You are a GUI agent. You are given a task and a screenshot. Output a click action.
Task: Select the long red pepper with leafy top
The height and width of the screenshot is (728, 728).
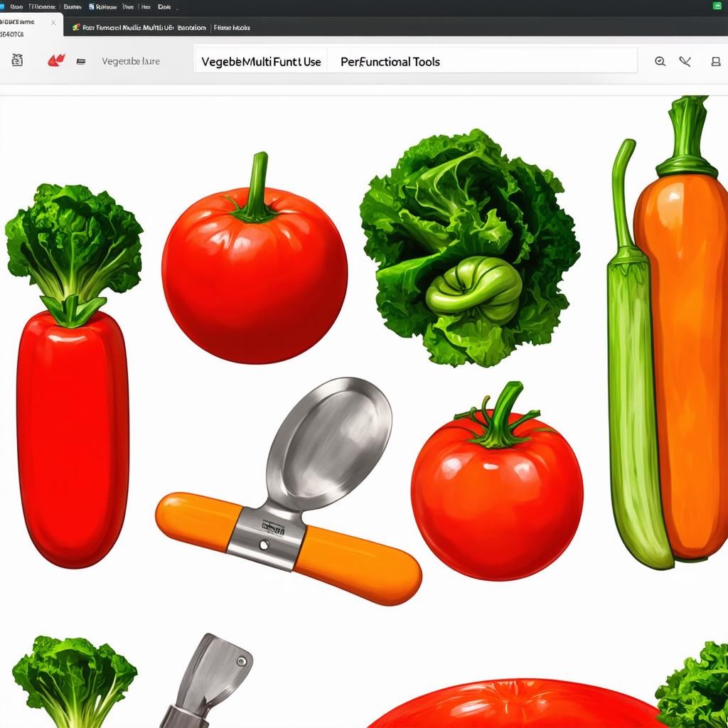tap(73, 384)
